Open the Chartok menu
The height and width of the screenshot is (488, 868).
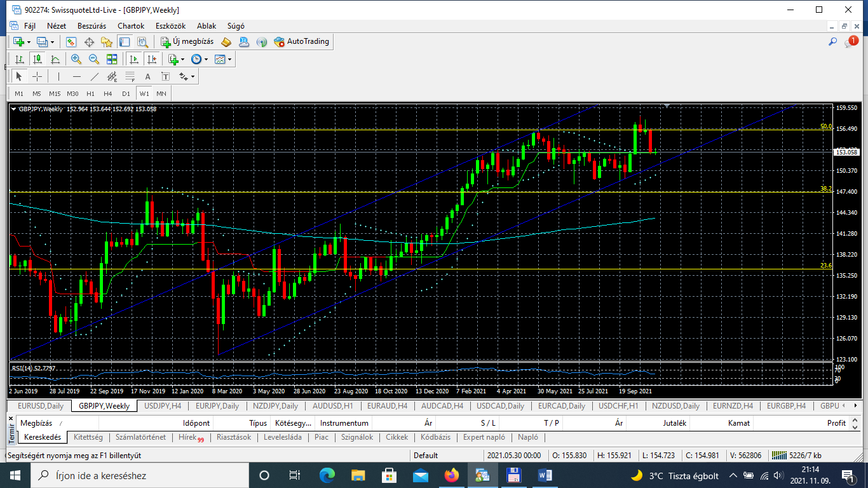click(131, 26)
